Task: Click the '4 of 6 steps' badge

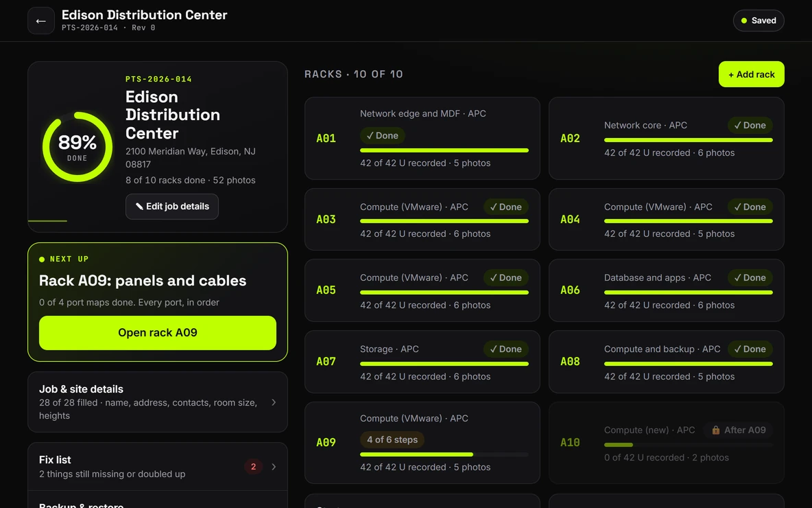Action: click(x=392, y=439)
